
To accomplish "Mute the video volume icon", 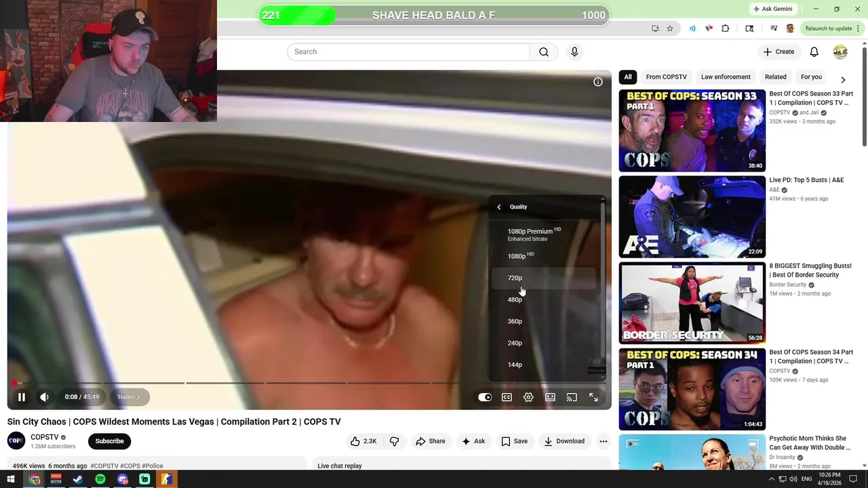I will 44,397.
